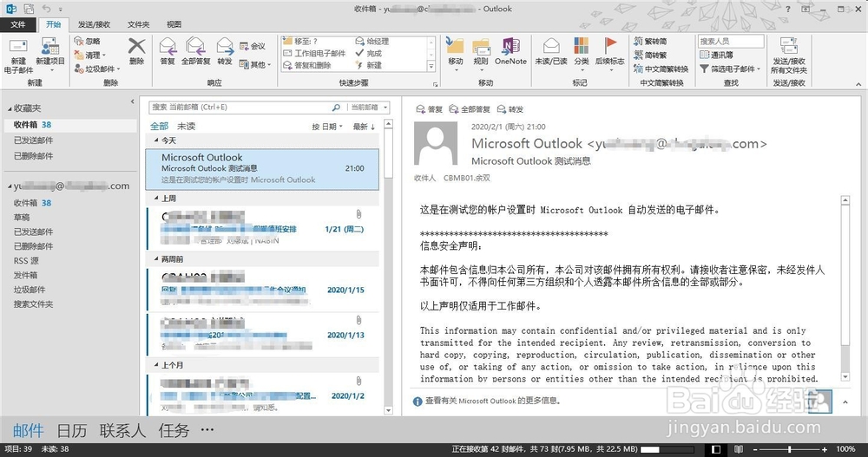Toggle sort order 最新 ↓
The image size is (868, 457).
click(x=364, y=127)
